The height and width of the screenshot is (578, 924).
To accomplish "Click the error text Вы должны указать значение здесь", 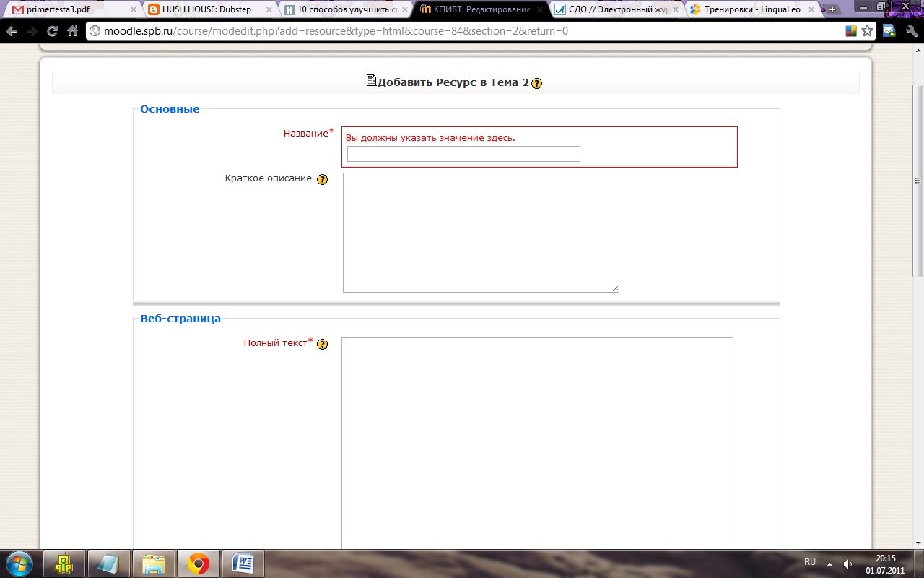I will 430,137.
